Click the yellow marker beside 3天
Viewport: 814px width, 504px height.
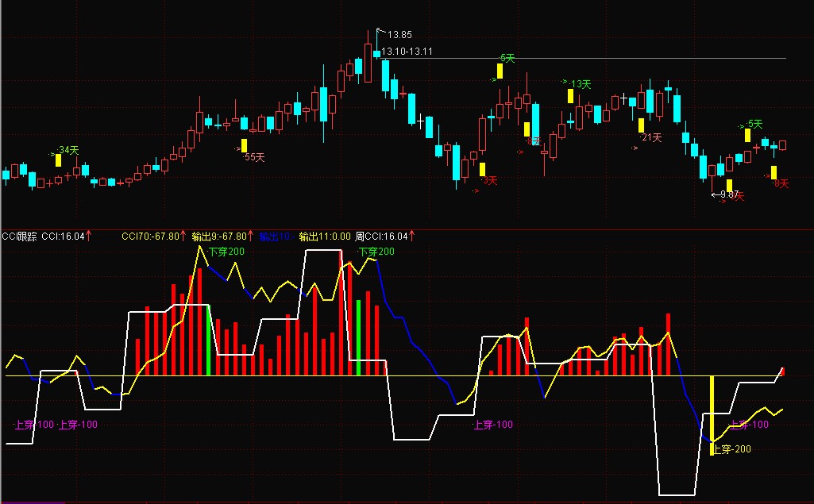(482, 169)
